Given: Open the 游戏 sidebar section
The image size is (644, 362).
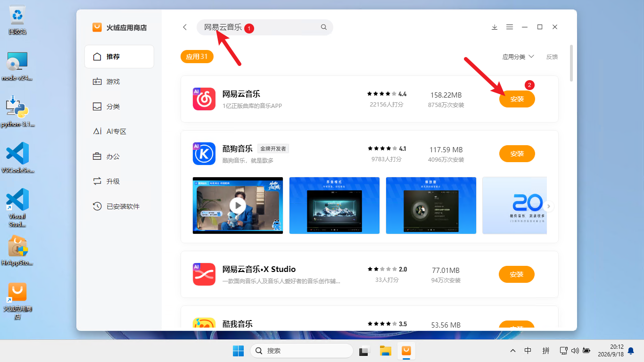Looking at the screenshot, I should (x=119, y=82).
